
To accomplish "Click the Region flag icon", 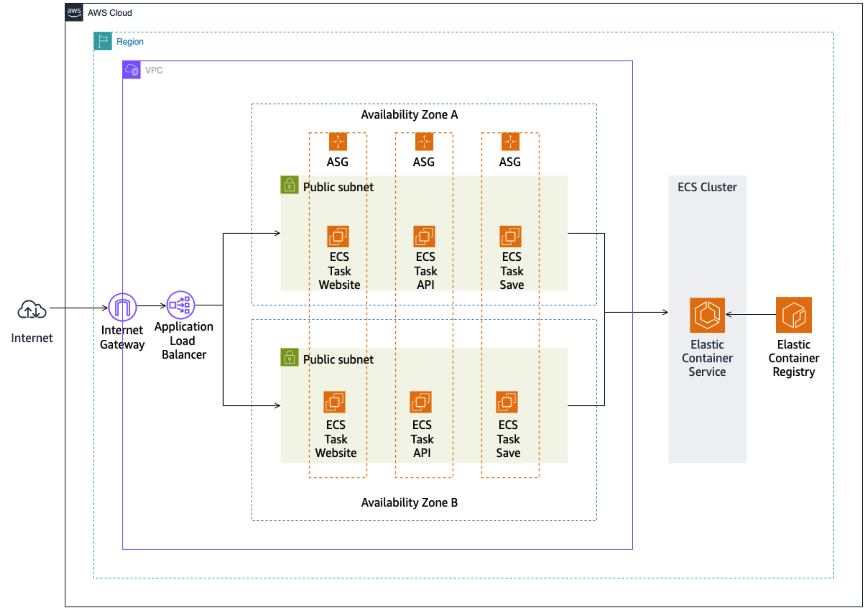I will pyautogui.click(x=103, y=41).
